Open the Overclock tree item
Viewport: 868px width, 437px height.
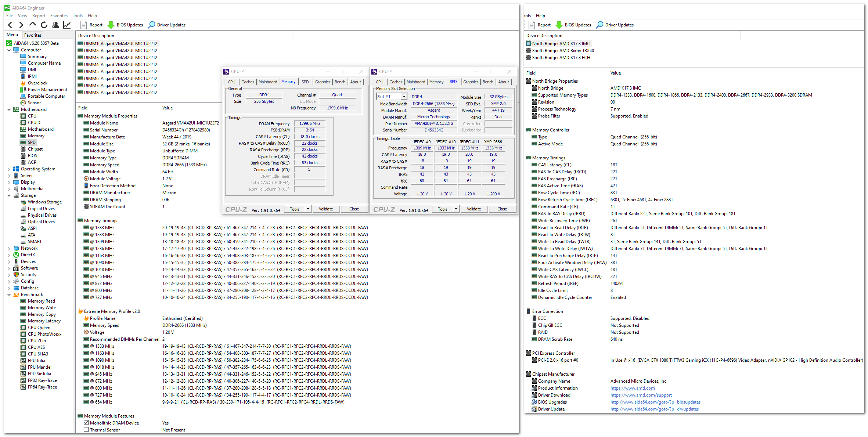(x=37, y=83)
